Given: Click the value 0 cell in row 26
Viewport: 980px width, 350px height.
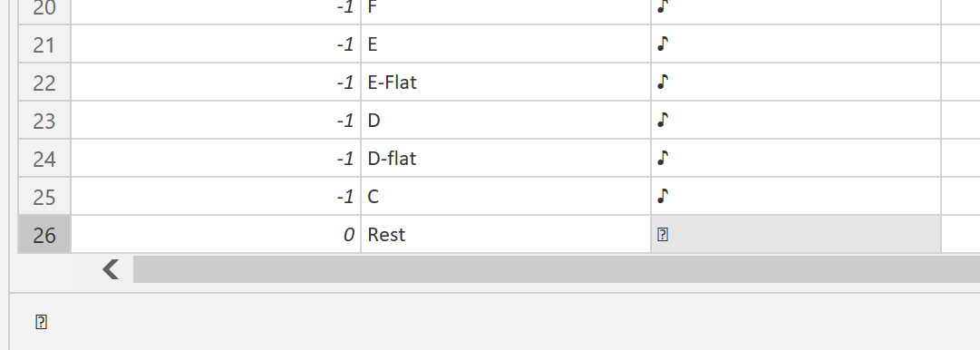Looking at the screenshot, I should click(x=216, y=235).
